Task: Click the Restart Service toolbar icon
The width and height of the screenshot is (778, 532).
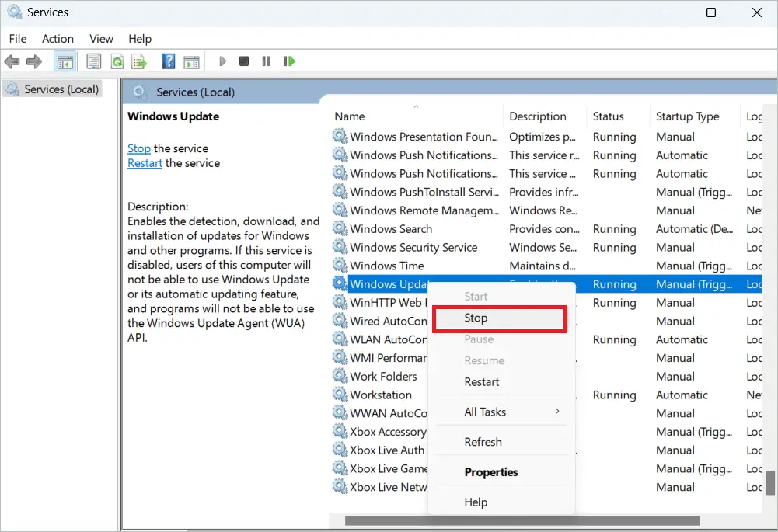Action: pyautogui.click(x=289, y=61)
